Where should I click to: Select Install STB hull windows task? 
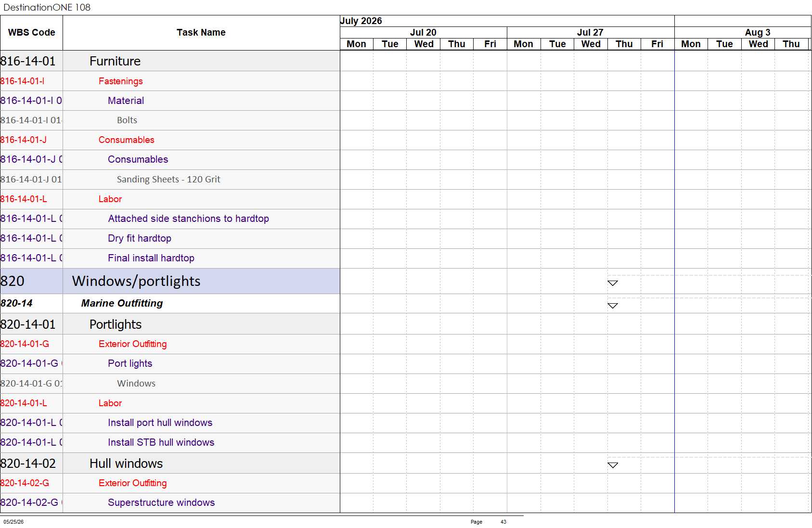point(161,442)
